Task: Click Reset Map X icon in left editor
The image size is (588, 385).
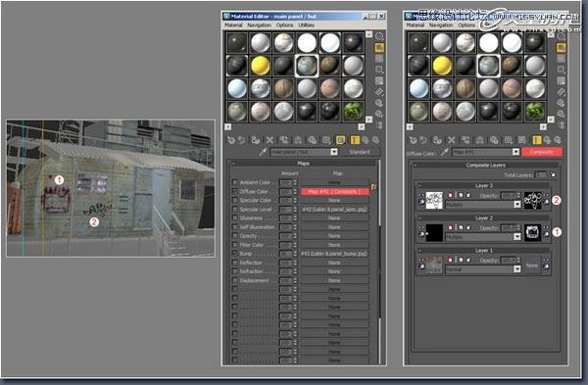Action: pyautogui.click(x=269, y=140)
